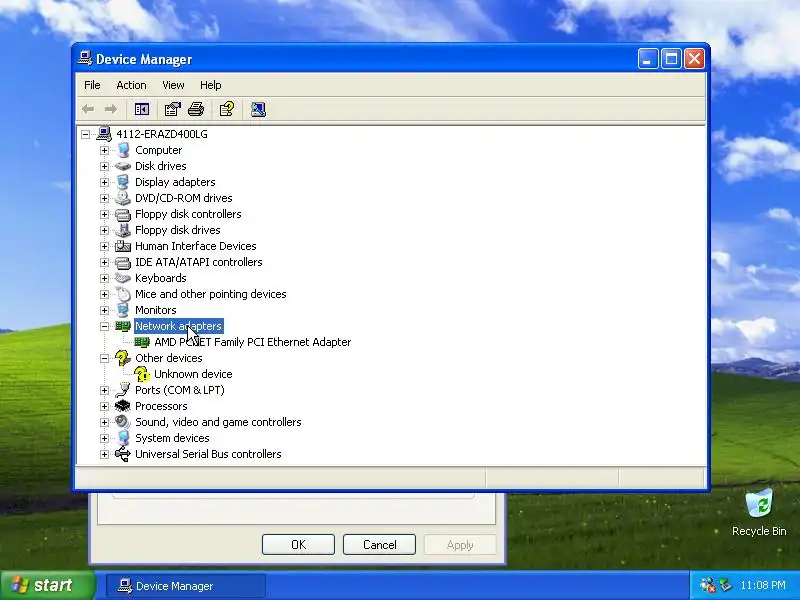The width and height of the screenshot is (800, 600).
Task: Select the Unknown device entry text
Action: point(193,374)
